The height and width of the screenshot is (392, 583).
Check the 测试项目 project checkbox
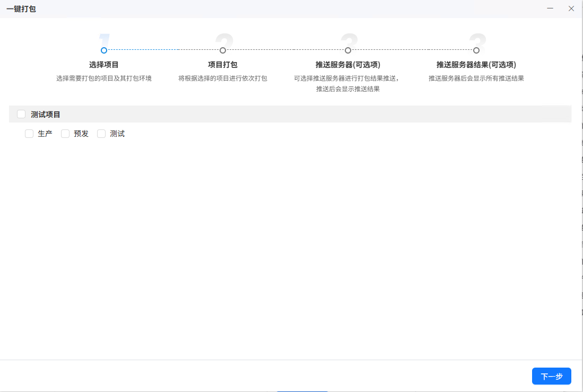point(21,114)
